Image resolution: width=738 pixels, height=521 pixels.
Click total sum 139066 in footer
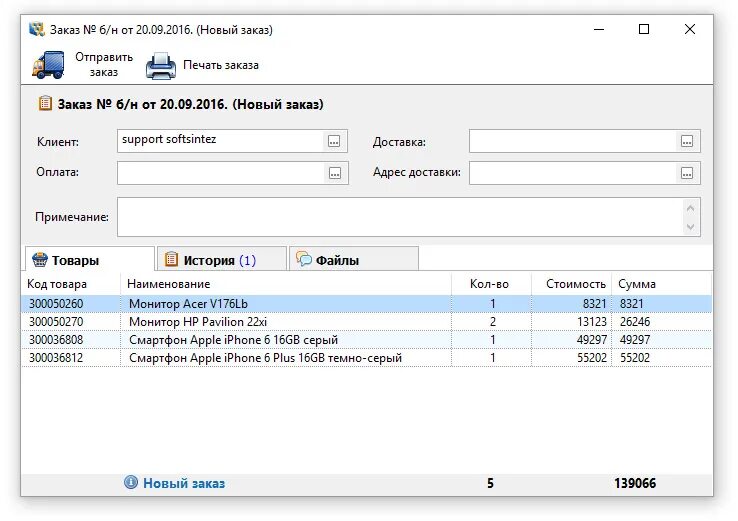[x=635, y=483]
